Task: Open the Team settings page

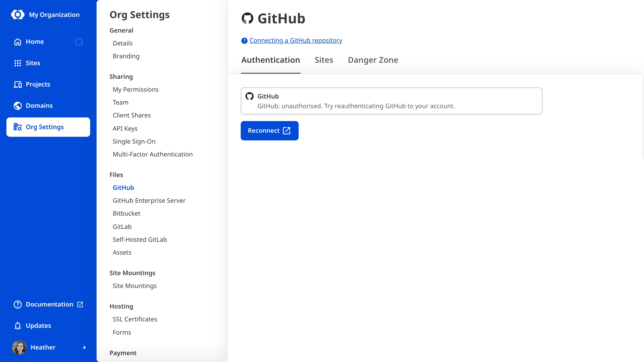Action: [x=121, y=102]
